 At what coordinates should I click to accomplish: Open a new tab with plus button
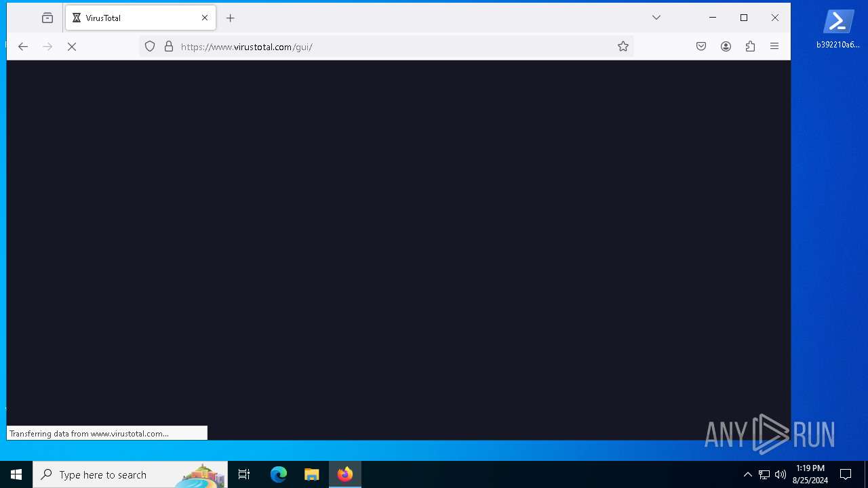(x=231, y=18)
